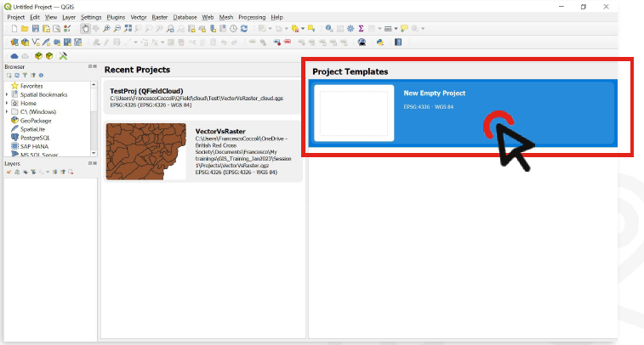The width and height of the screenshot is (644, 345).
Task: Open the Plugins menu
Action: tap(116, 17)
